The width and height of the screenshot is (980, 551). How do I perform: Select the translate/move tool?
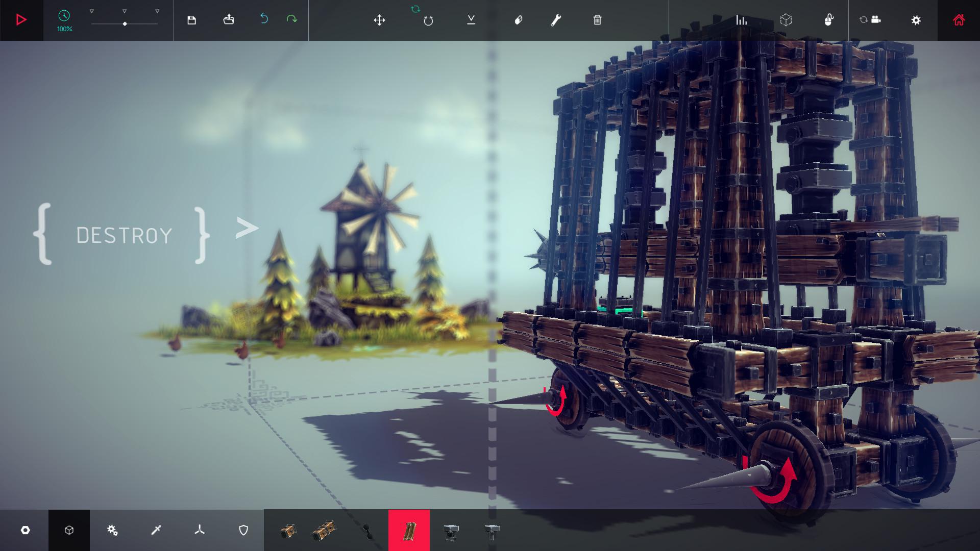point(380,20)
